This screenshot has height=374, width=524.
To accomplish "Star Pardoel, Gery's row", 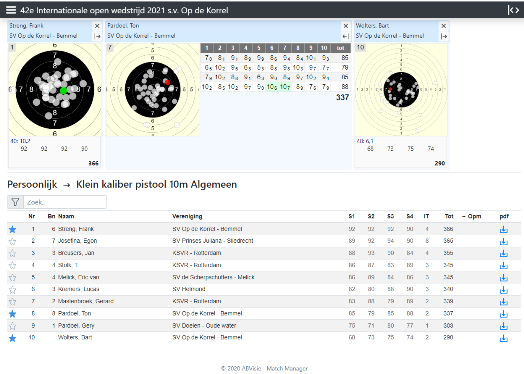I will coord(12,326).
